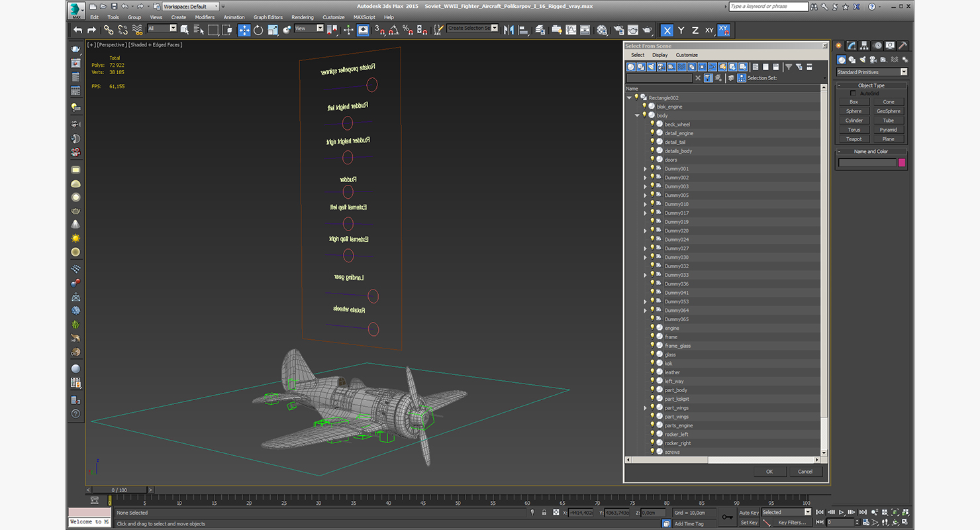Open the Mirror tool
Image resolution: width=980 pixels, height=530 pixels.
[509, 30]
